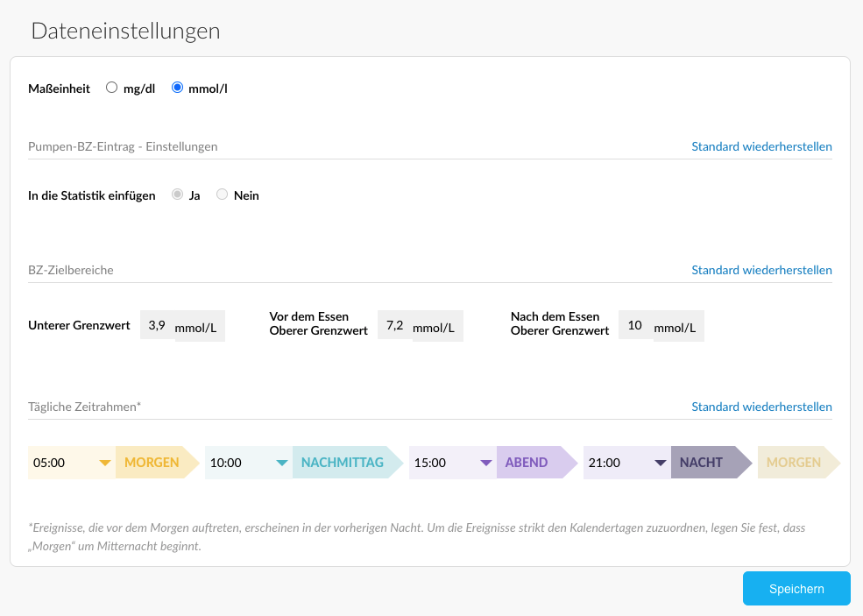Open the 05:00 morning start time dropdown
This screenshot has height=616, width=863.
click(x=72, y=463)
